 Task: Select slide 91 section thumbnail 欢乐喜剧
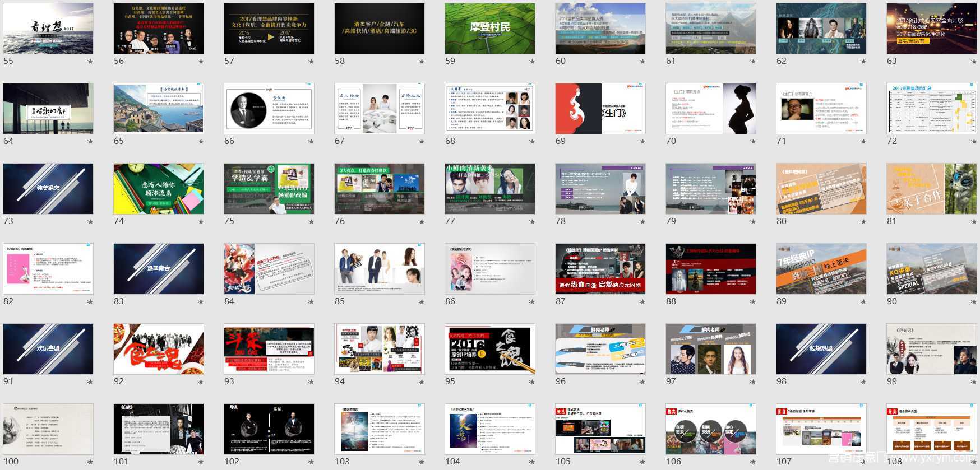[48, 349]
